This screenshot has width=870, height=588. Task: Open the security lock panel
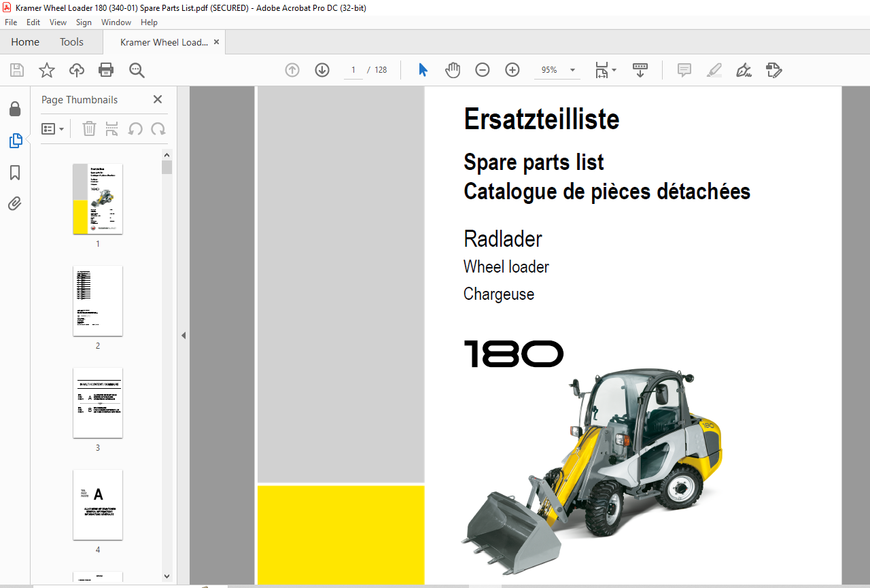pos(15,109)
